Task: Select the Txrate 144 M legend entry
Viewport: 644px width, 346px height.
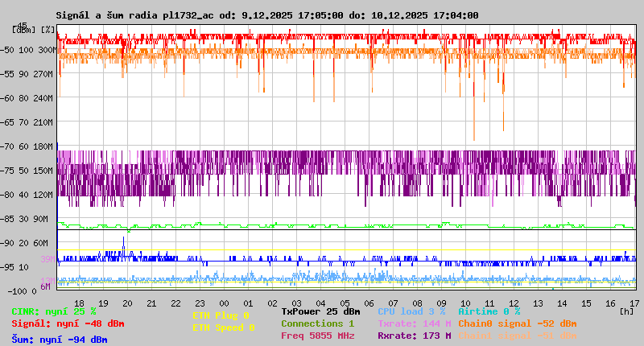Action: pos(414,323)
